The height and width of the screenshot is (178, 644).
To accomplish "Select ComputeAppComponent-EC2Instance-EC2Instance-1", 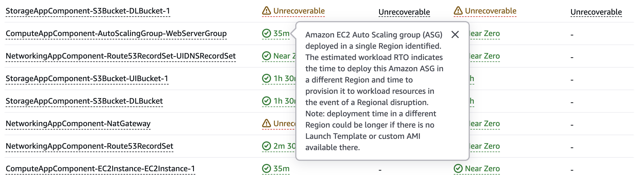I will click(100, 168).
